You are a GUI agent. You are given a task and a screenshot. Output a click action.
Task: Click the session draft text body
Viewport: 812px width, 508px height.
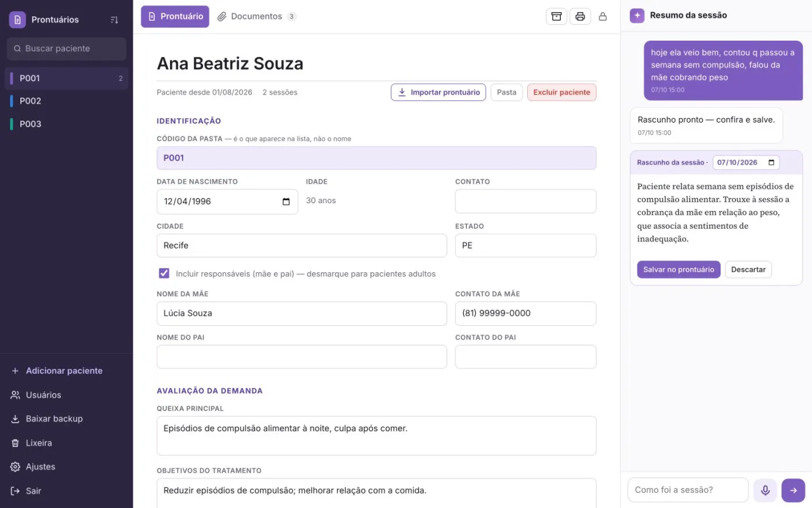point(716,212)
